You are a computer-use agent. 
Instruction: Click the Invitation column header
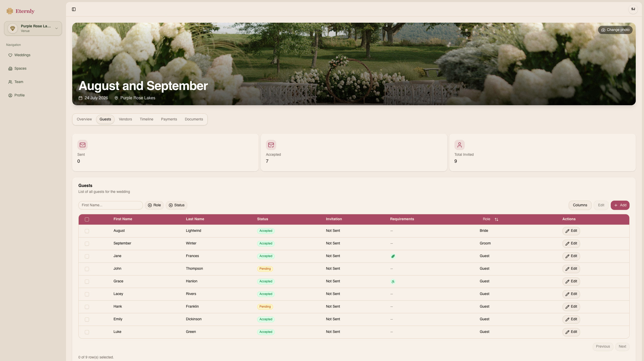(334, 219)
